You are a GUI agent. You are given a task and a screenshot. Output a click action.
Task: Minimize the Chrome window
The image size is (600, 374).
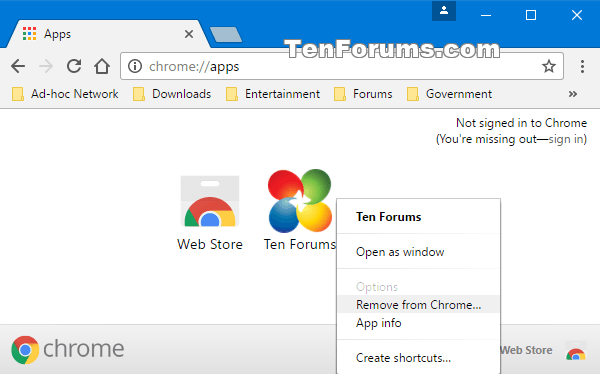[486, 15]
